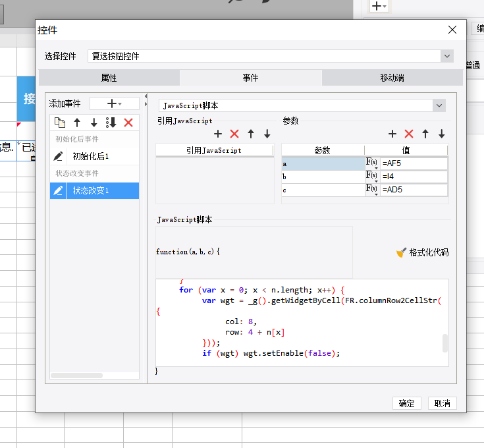The image size is (484, 448).
Task: Click the for loop code line
Action: coord(262,290)
